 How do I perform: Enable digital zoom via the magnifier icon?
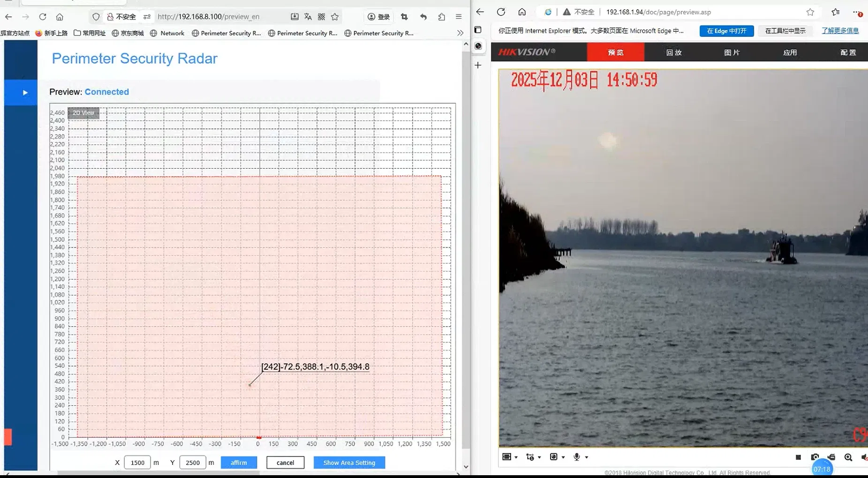click(848, 457)
